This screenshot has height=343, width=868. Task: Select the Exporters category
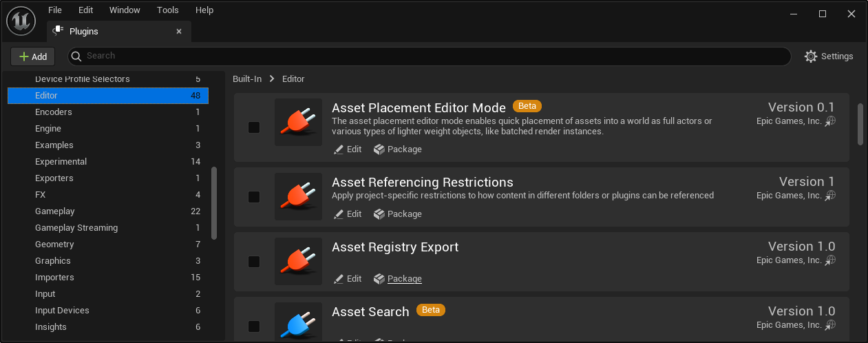(x=108, y=178)
